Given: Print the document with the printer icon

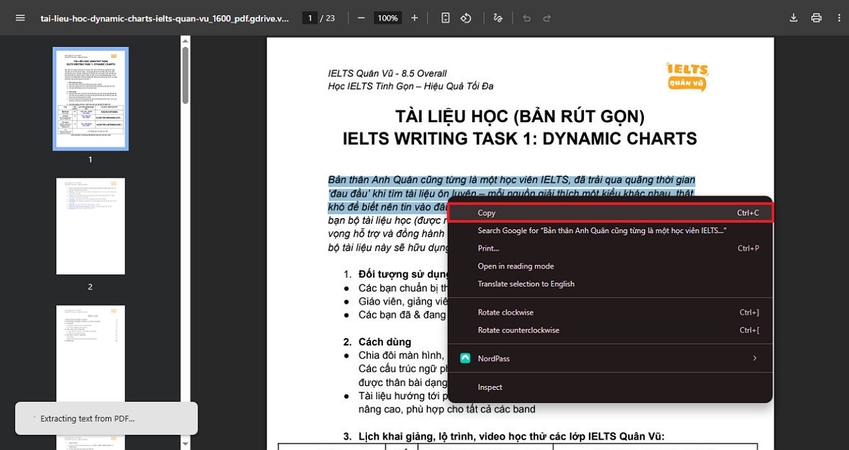Looking at the screenshot, I should pyautogui.click(x=816, y=18).
